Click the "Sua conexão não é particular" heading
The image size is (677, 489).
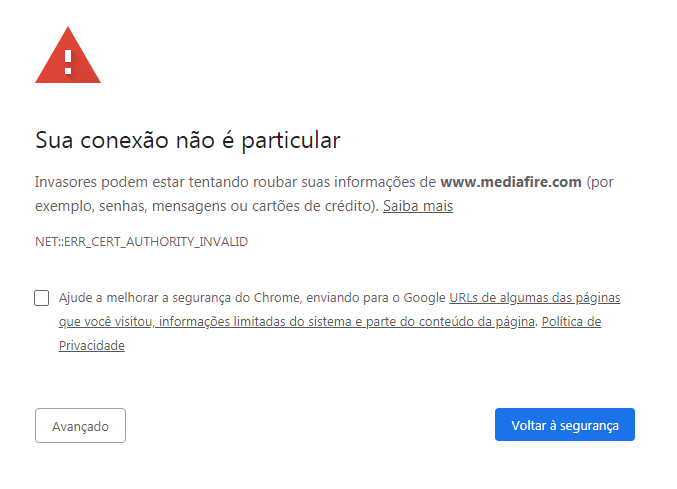pos(188,140)
